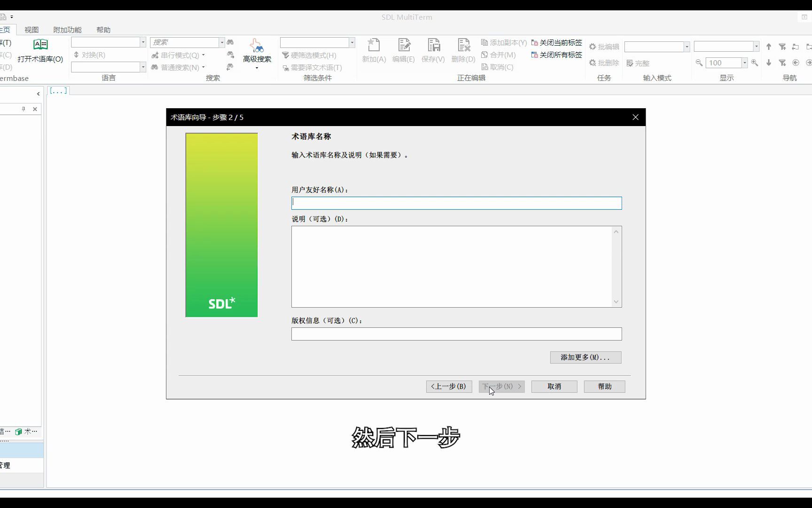The height and width of the screenshot is (508, 812).
Task: Click the description scrollbar down arrow
Action: click(616, 302)
